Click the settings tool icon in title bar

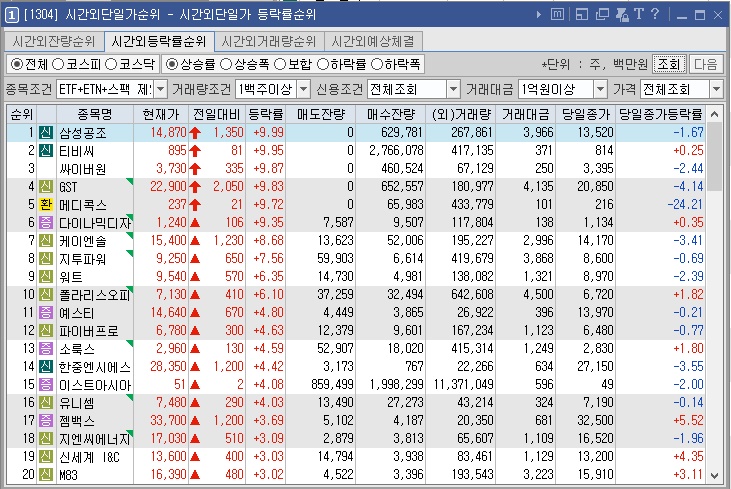point(622,14)
